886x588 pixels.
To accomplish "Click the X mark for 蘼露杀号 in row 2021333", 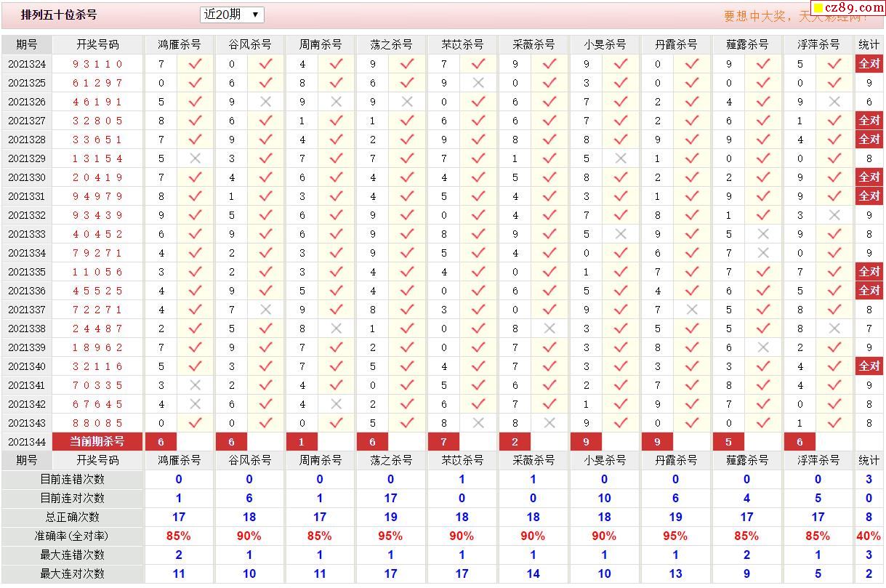I will coord(762,234).
